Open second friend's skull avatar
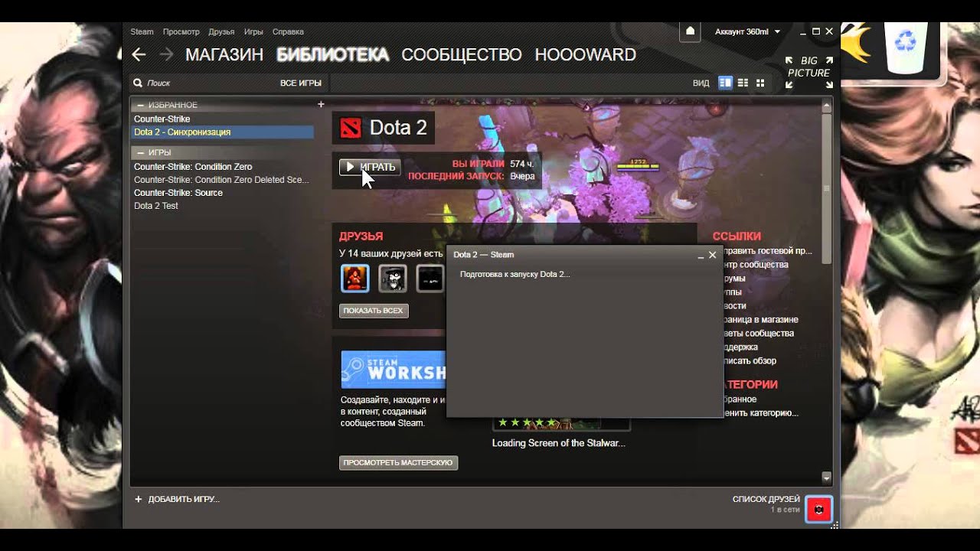This screenshot has width=980, height=551. pos(393,279)
